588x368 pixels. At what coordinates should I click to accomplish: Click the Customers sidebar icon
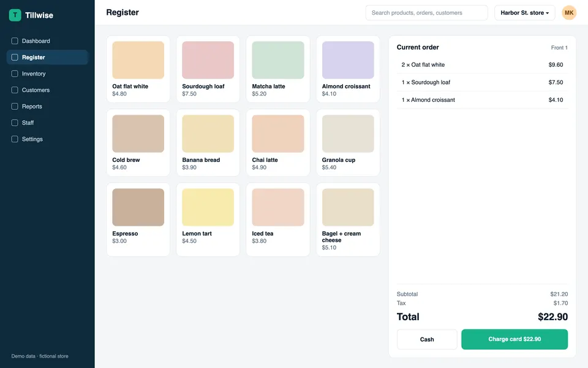coord(15,90)
